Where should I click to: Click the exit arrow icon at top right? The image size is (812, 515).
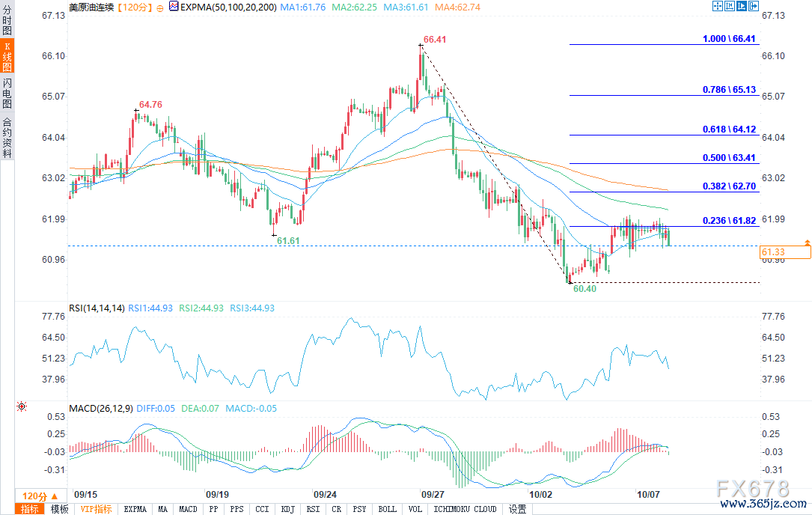point(754,7)
